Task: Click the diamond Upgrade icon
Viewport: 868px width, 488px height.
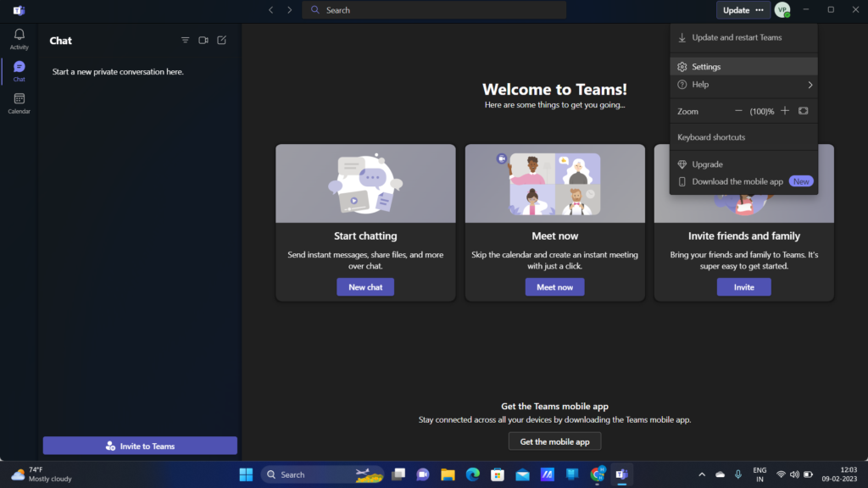Action: click(682, 164)
